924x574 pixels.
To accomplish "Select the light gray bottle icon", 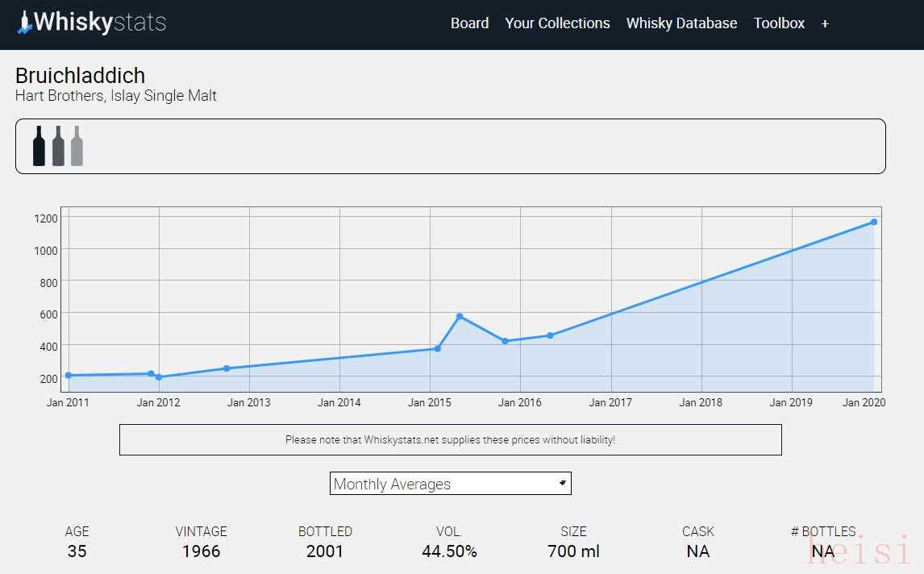I will point(77,146).
